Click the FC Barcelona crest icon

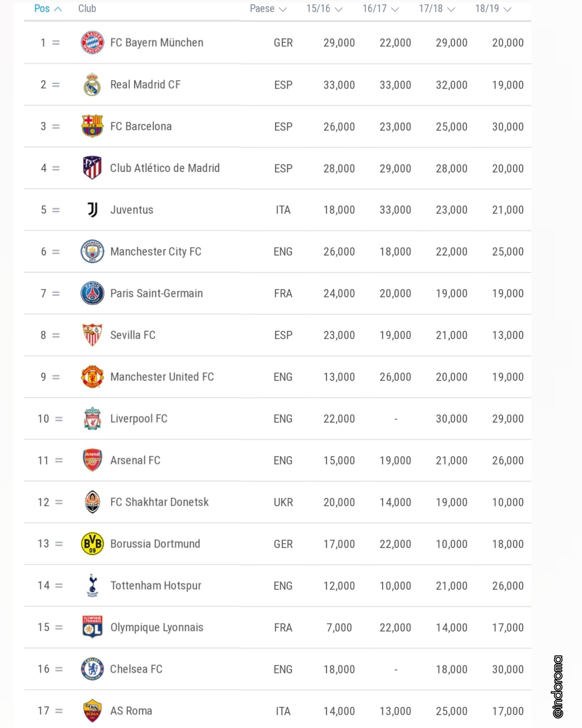[x=92, y=126]
